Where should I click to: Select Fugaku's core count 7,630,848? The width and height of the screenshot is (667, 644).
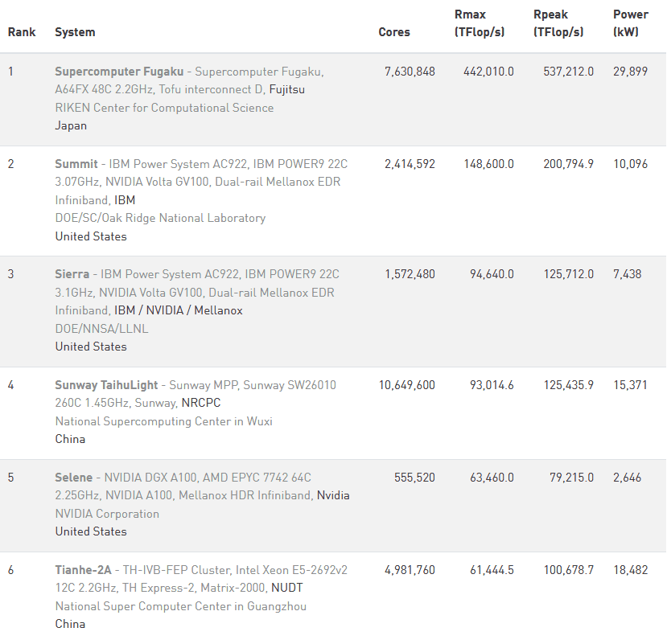[410, 72]
